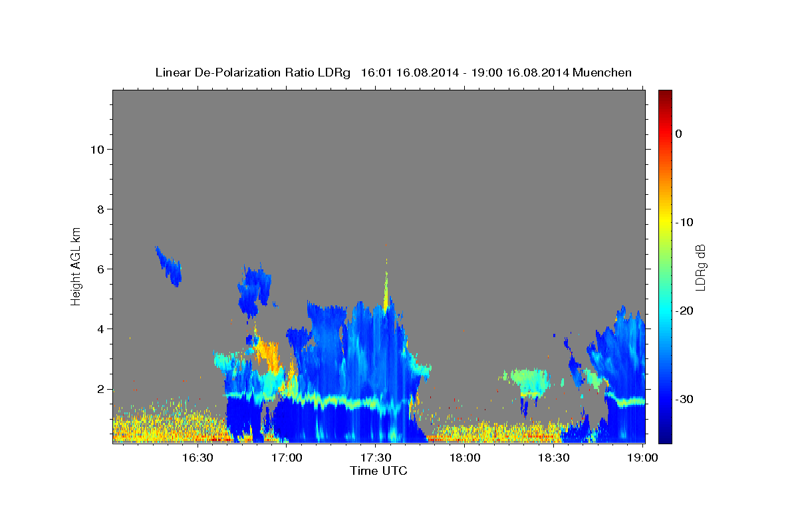Click the colorbar value label -30

click(x=684, y=399)
